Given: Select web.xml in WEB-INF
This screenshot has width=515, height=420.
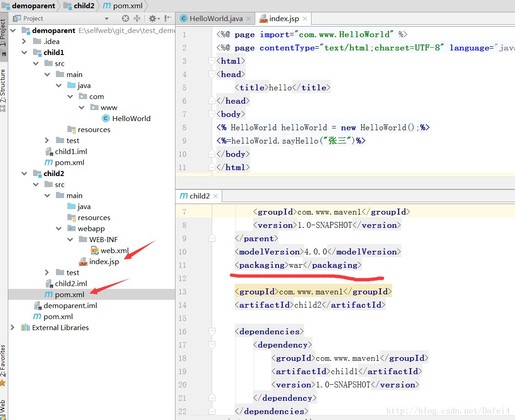Looking at the screenshot, I should (115, 251).
